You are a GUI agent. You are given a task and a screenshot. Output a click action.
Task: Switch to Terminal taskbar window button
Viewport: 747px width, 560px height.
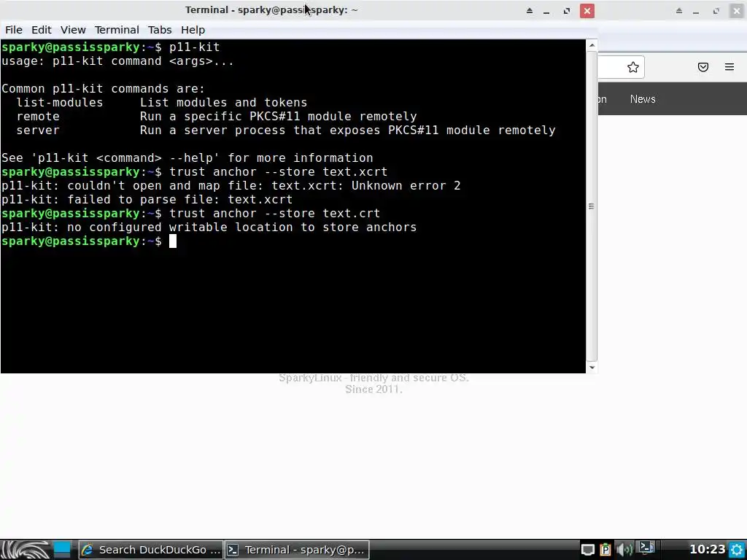pos(297,550)
